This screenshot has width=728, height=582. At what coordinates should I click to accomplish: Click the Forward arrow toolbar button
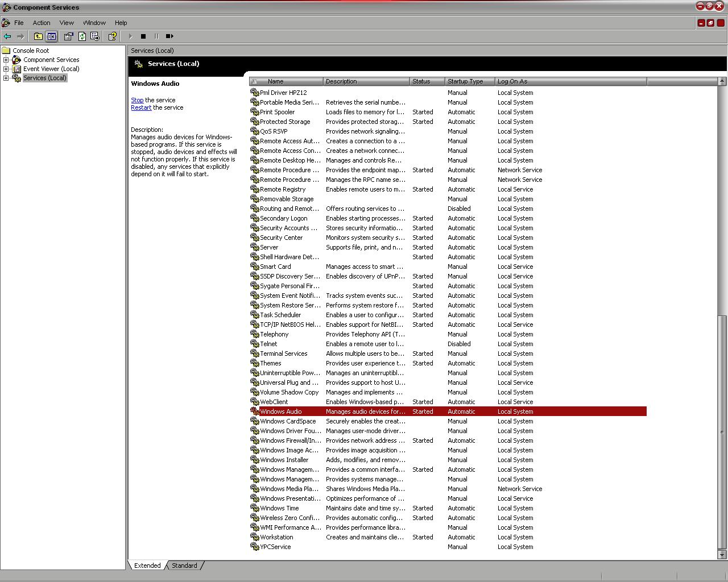click(x=20, y=36)
